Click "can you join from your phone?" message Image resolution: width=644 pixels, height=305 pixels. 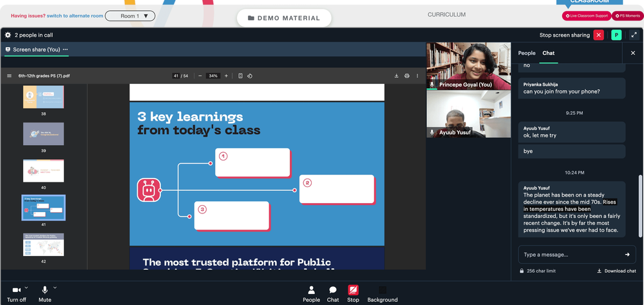(x=572, y=88)
